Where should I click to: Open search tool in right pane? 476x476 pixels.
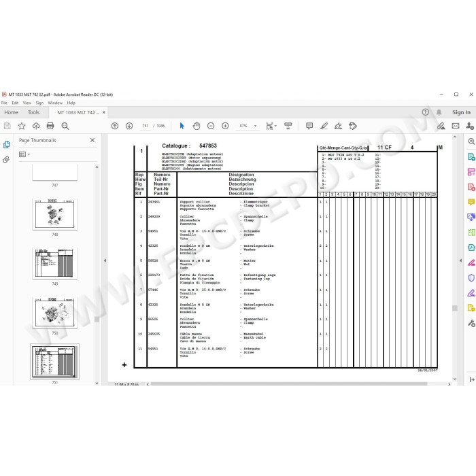click(x=471, y=141)
